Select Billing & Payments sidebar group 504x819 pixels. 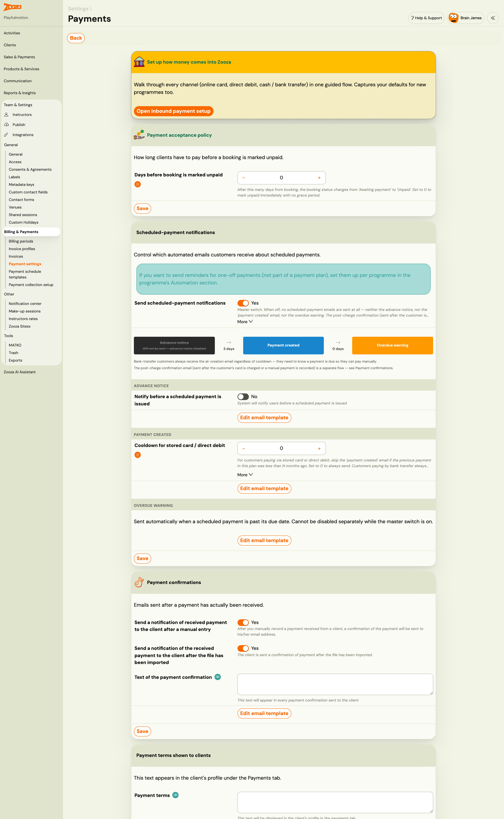pyautogui.click(x=31, y=232)
